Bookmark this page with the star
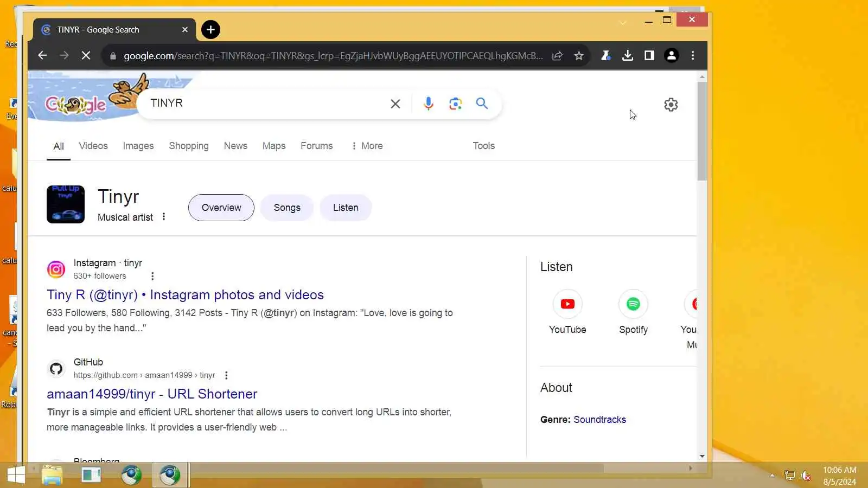The height and width of the screenshot is (488, 868). coord(579,56)
